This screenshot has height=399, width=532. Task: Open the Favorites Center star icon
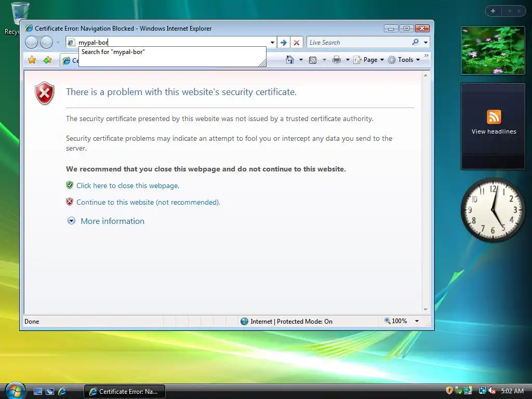pyautogui.click(x=32, y=60)
